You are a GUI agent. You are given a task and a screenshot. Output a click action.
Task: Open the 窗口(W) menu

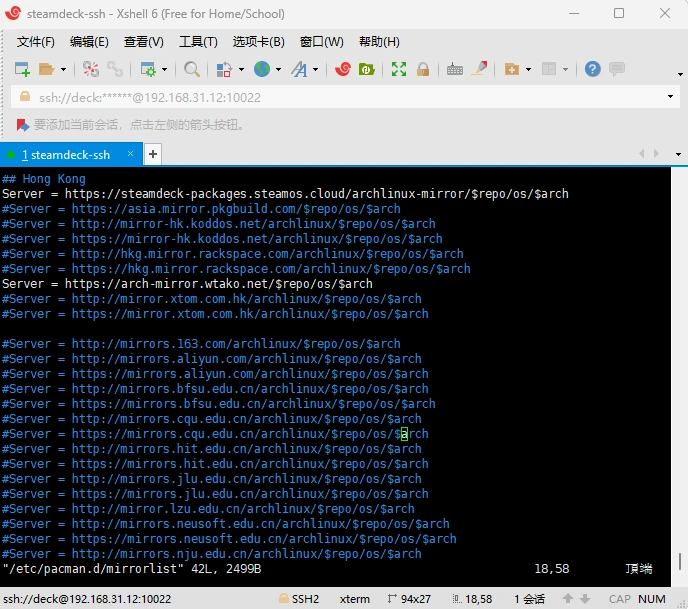321,42
